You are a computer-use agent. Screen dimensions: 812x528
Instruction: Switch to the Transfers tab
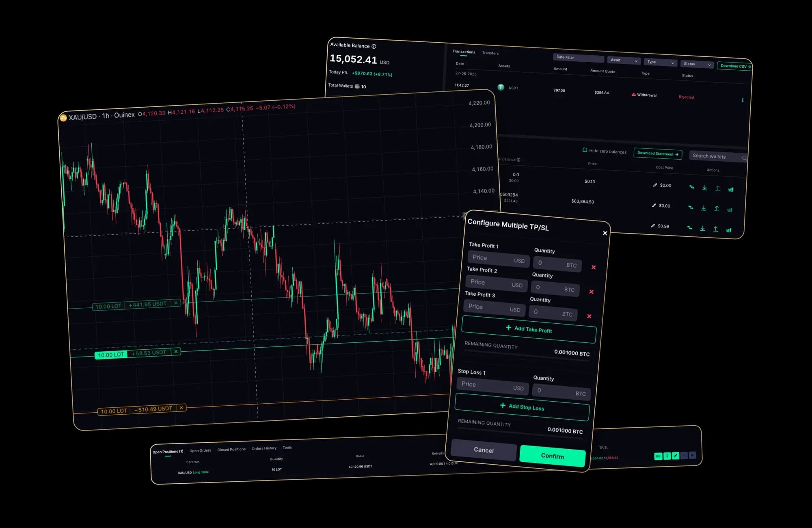tap(490, 53)
